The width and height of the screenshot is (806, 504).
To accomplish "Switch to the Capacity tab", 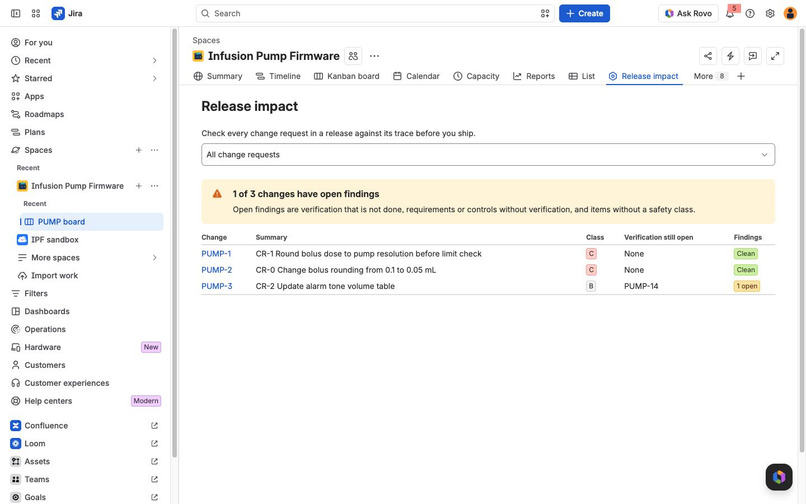I will (x=477, y=76).
